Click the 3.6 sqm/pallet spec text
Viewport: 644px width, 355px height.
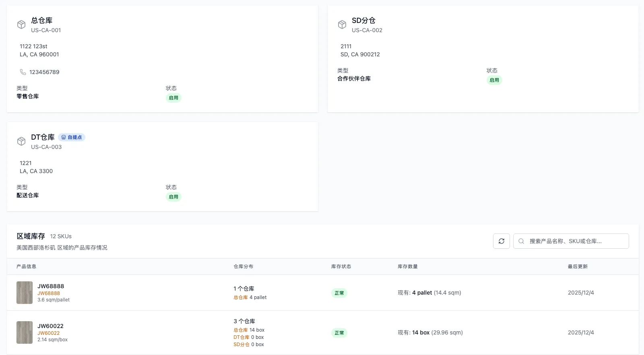coord(54,300)
